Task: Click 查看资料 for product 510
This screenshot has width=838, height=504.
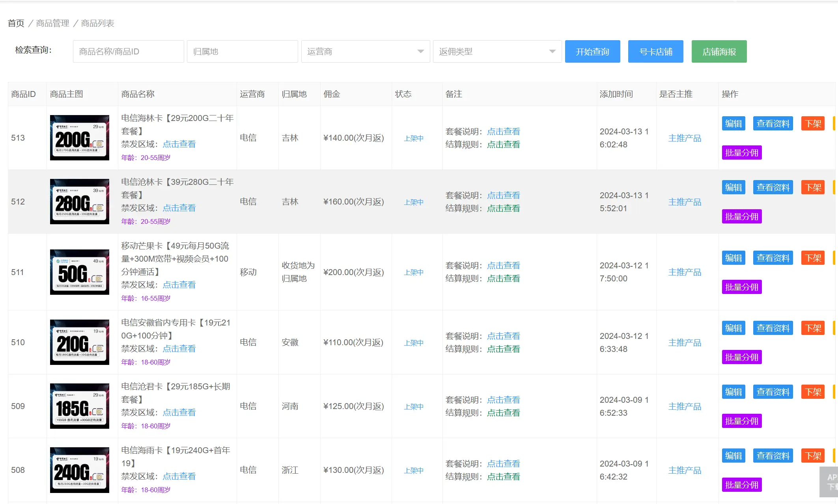Action: (x=773, y=328)
